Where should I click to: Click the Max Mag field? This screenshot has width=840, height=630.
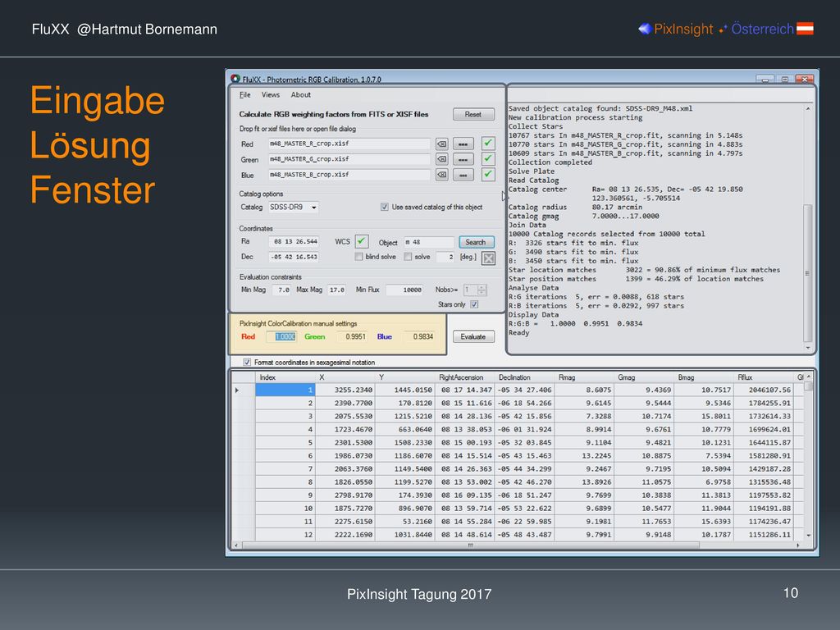coord(337,290)
